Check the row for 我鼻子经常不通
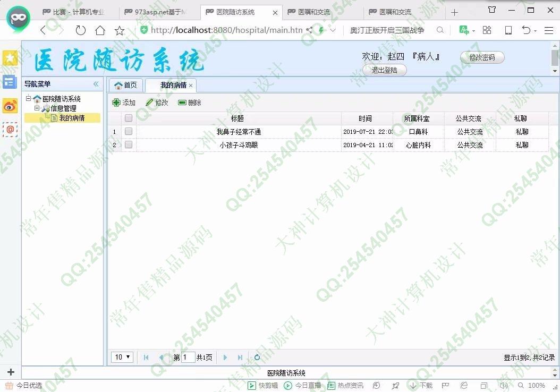 click(129, 131)
